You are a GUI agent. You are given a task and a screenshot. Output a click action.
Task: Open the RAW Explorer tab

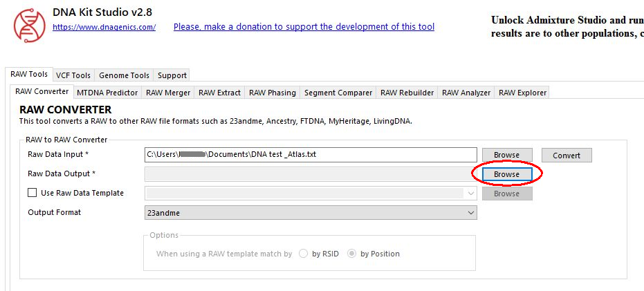(522, 93)
